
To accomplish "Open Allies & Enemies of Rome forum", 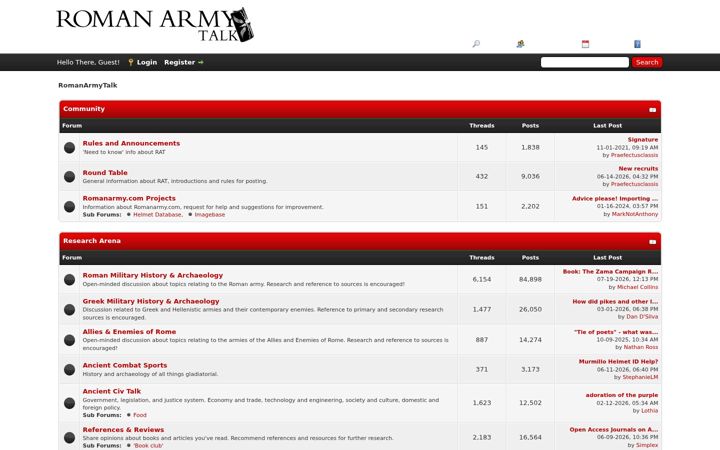I will pos(129,332).
